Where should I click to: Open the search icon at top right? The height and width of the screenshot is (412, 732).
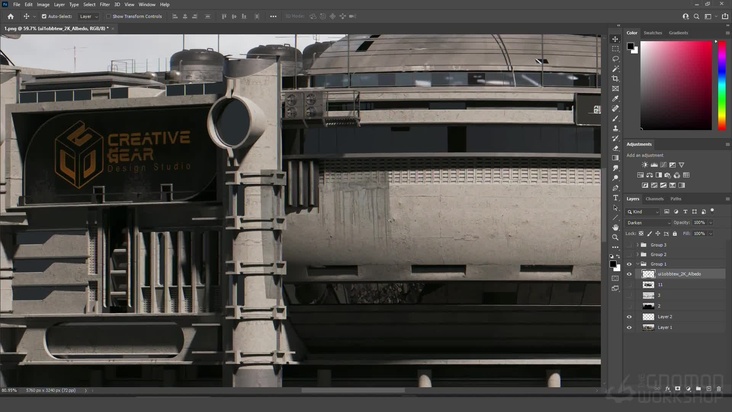[x=697, y=16]
